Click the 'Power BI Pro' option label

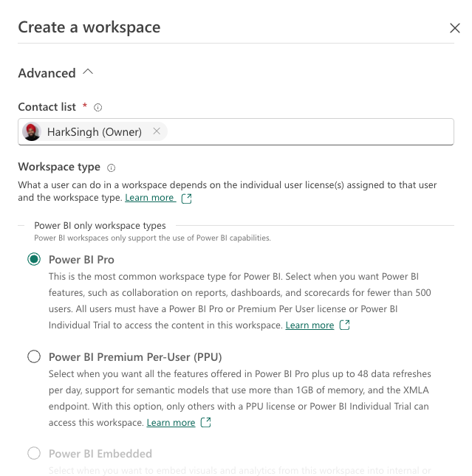(x=81, y=260)
